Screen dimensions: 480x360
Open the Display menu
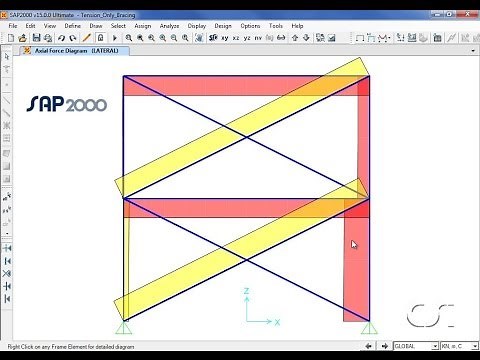click(197, 26)
